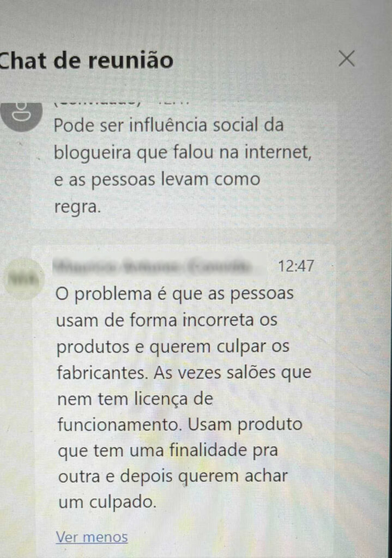Image resolution: width=392 pixels, height=558 pixels.
Task: Open the blurred avatar beside 12:47 message
Action: [22, 280]
